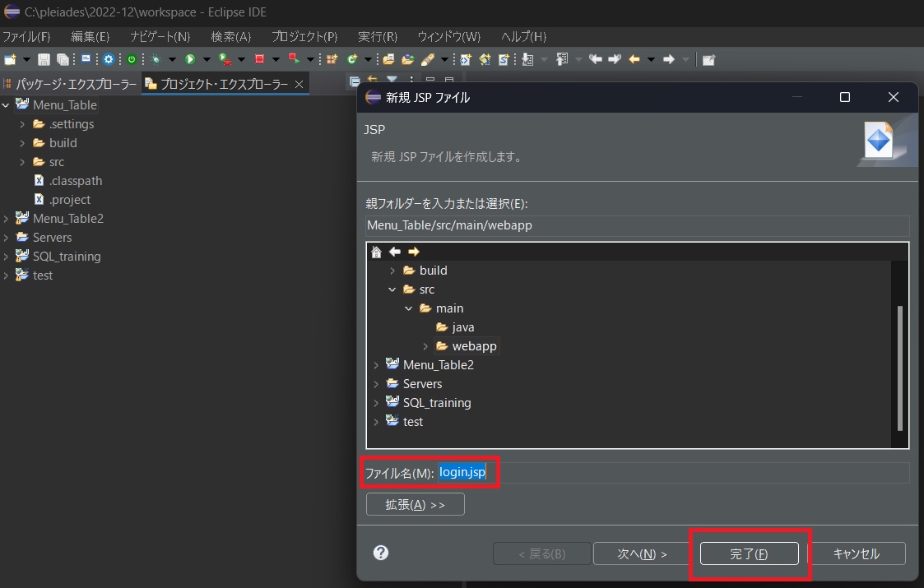This screenshot has width=924, height=588.
Task: Click the back arrow in the folder browser
Action: [395, 252]
